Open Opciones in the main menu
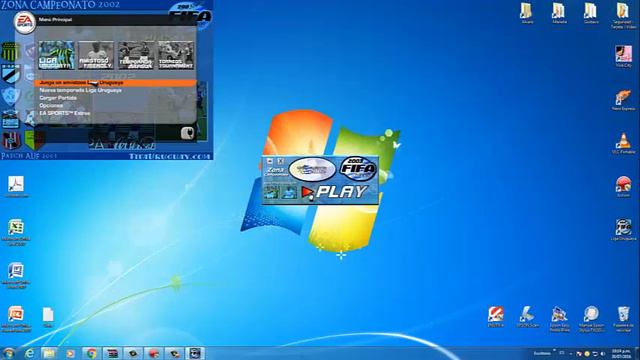 [51, 105]
